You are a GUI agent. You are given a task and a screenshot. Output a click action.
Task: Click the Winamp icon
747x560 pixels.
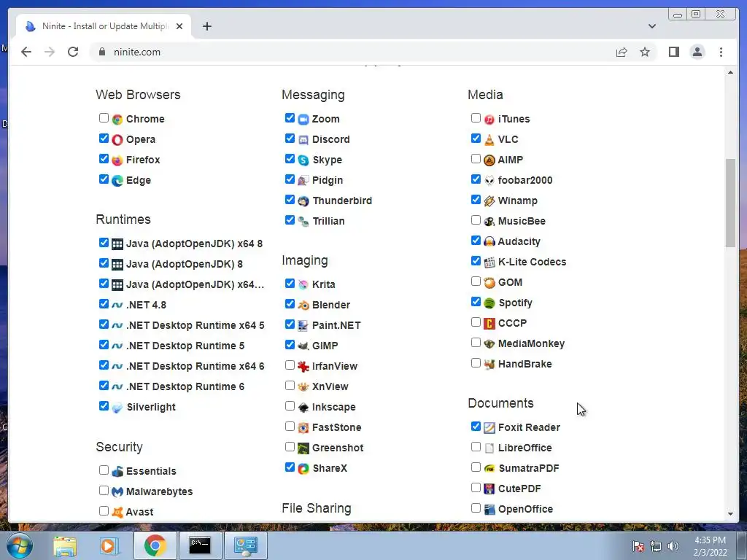click(x=489, y=201)
